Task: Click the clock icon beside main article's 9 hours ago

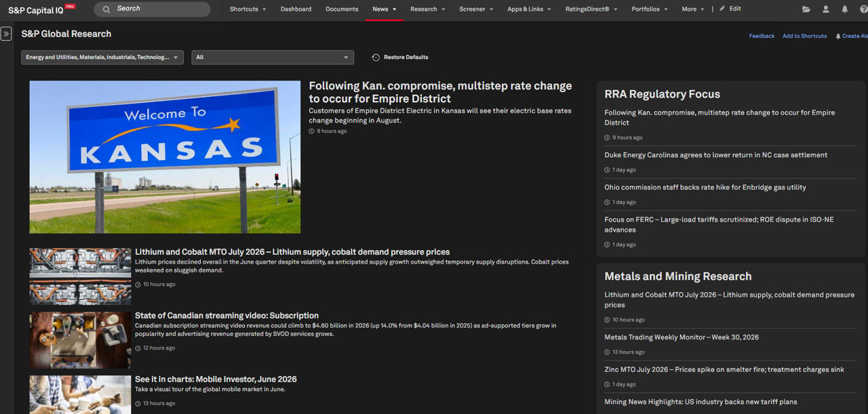Action: 312,131
